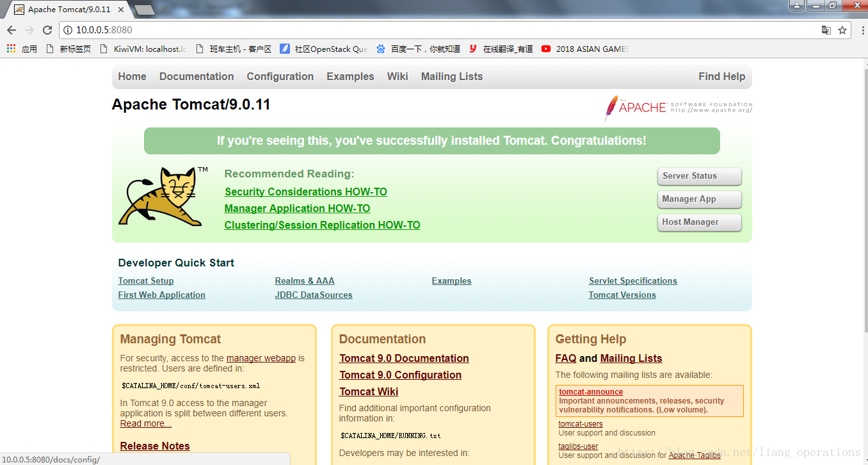Open the Tomcat Wiki link
Viewport: 868px width, 465px height.
[x=369, y=392]
